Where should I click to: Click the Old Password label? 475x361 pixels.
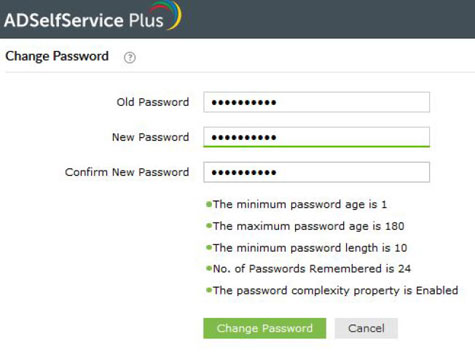click(153, 102)
